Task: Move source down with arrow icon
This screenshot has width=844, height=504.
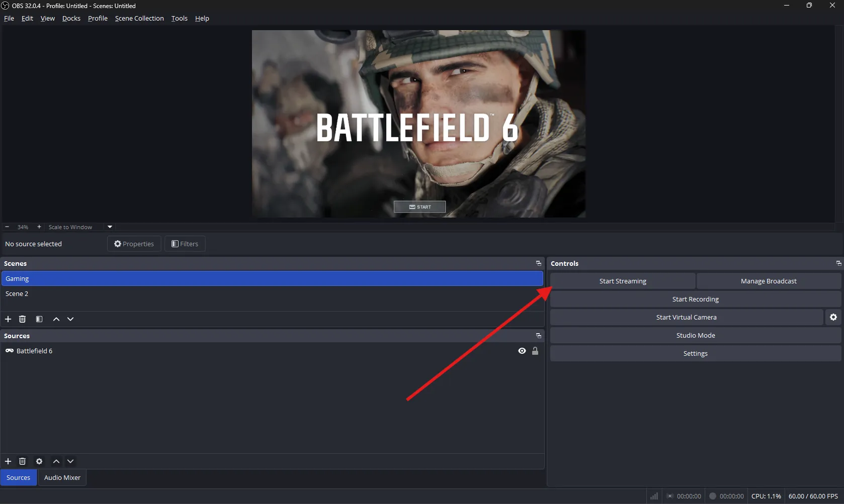Action: [70, 461]
